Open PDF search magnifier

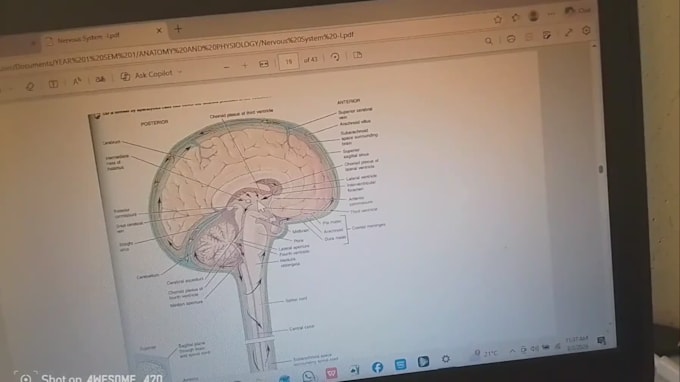(489, 41)
